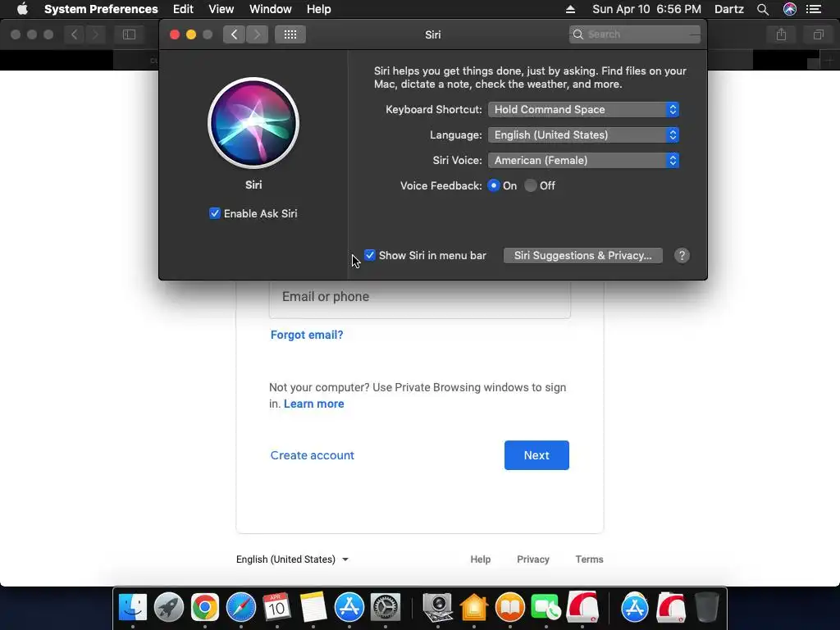Activate Siri from the menu bar icon
Viewport: 840px width, 630px height.
(x=790, y=9)
